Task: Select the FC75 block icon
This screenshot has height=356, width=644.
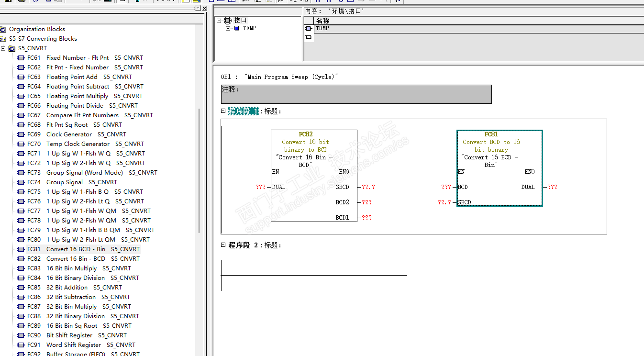Action: [21, 192]
